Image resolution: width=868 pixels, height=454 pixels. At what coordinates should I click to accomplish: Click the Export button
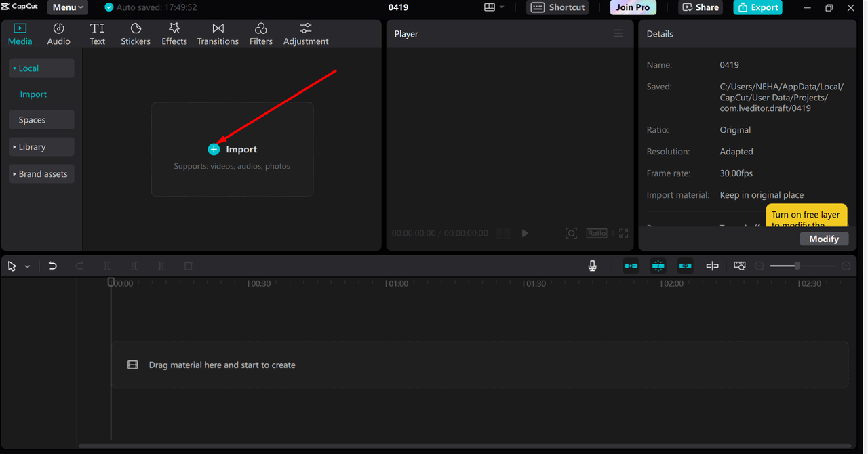pyautogui.click(x=757, y=7)
